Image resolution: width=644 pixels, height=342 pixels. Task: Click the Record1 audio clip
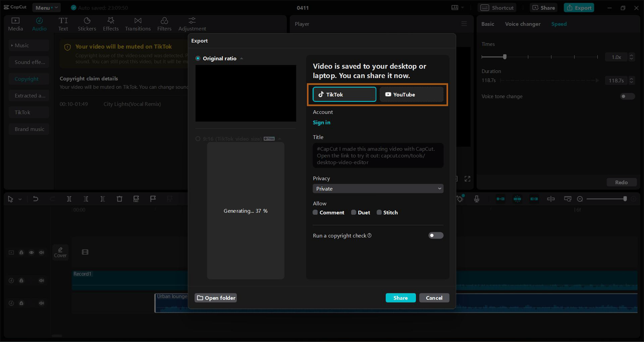point(355,280)
